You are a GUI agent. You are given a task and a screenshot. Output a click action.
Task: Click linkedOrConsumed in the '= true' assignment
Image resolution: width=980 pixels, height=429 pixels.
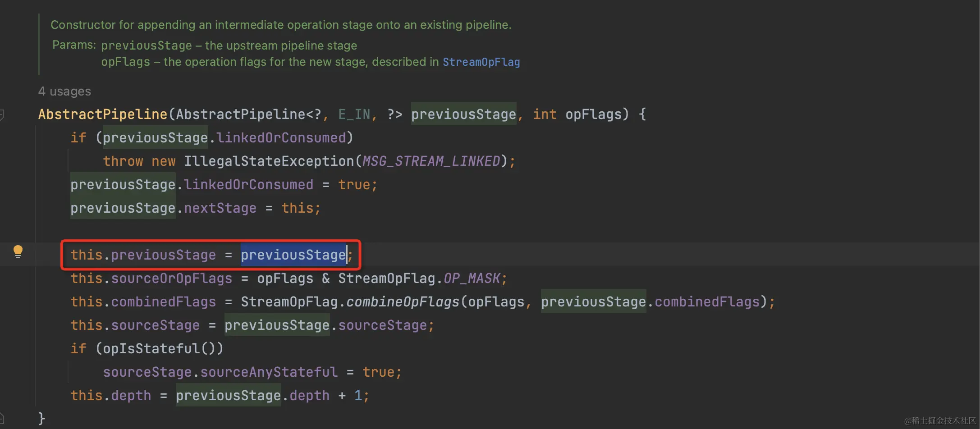(x=248, y=185)
